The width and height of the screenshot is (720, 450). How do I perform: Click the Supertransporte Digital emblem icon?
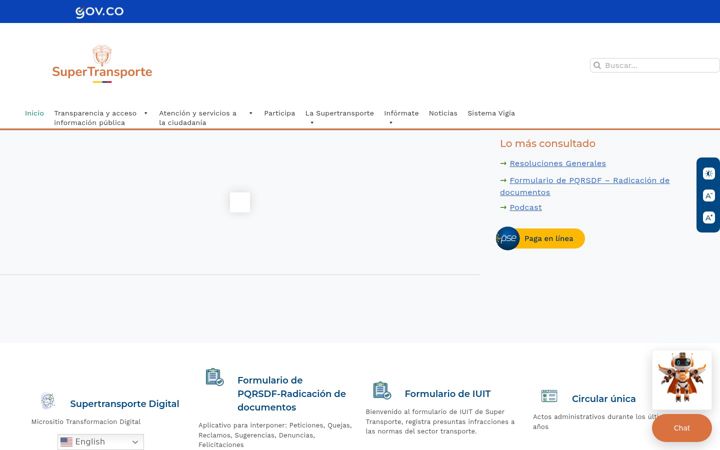coord(47,401)
